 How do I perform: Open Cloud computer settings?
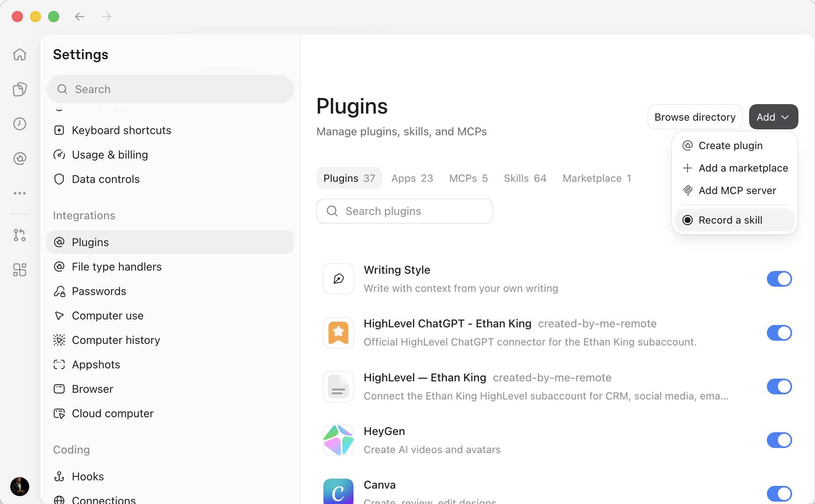tap(170, 413)
